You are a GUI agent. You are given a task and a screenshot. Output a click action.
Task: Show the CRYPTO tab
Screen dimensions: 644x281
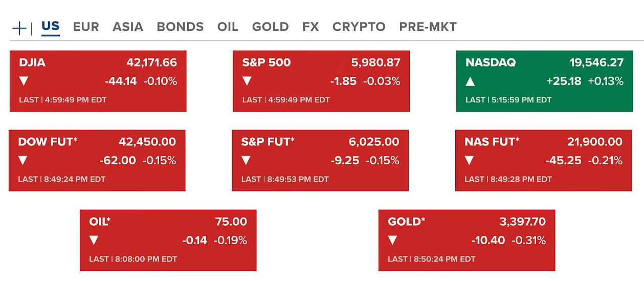(x=359, y=27)
